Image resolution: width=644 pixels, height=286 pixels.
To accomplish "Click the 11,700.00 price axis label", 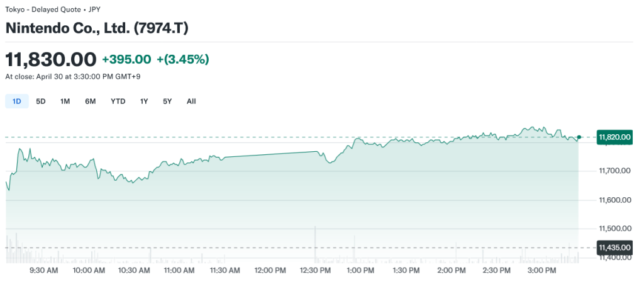I will 614,171.
